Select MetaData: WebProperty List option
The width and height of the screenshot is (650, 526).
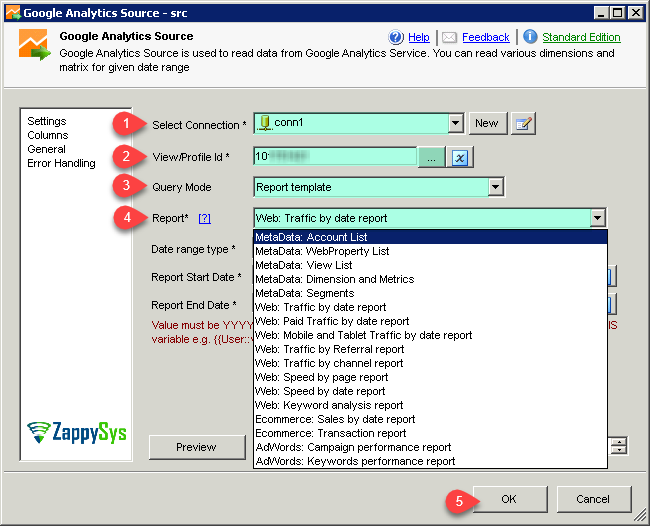point(430,251)
